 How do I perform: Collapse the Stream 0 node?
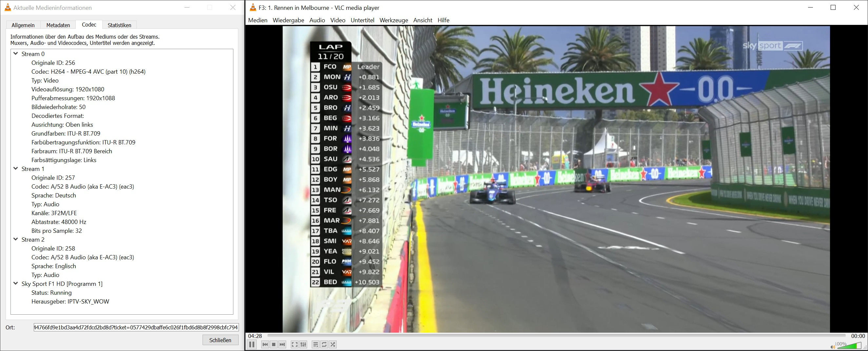click(x=15, y=53)
